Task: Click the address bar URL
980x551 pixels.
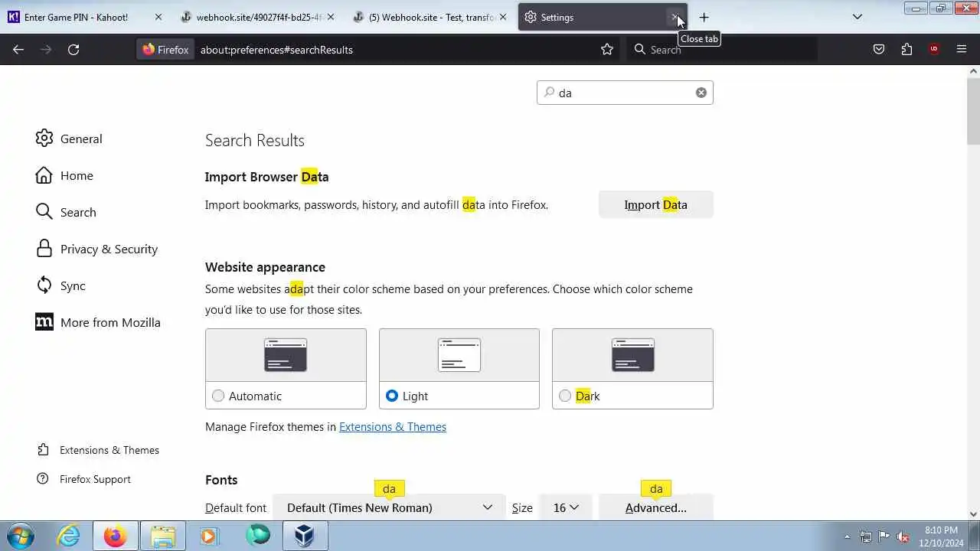Action: 276,50
